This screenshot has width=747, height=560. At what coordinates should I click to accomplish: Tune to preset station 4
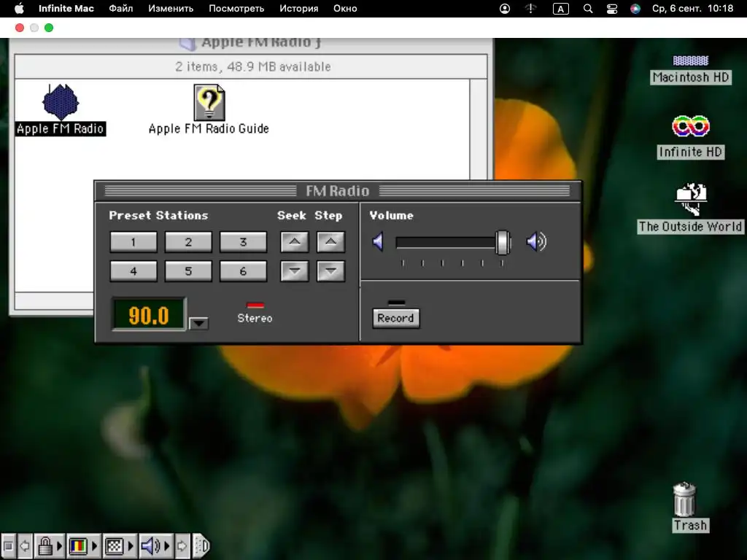133,271
